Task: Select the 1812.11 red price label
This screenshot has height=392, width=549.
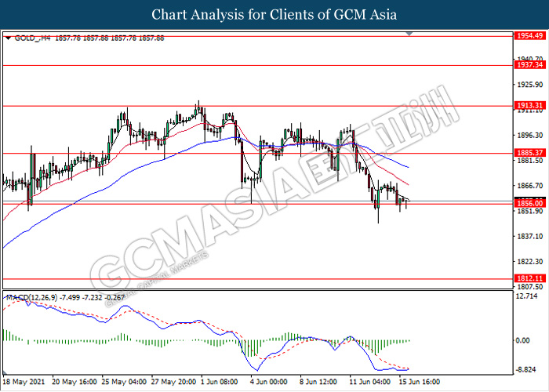Action: click(529, 278)
